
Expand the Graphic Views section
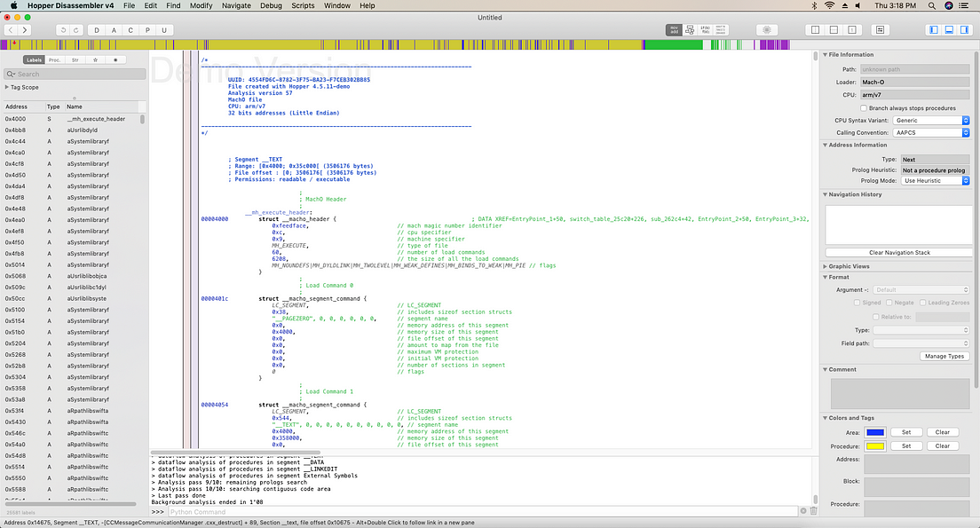pyautogui.click(x=825, y=266)
